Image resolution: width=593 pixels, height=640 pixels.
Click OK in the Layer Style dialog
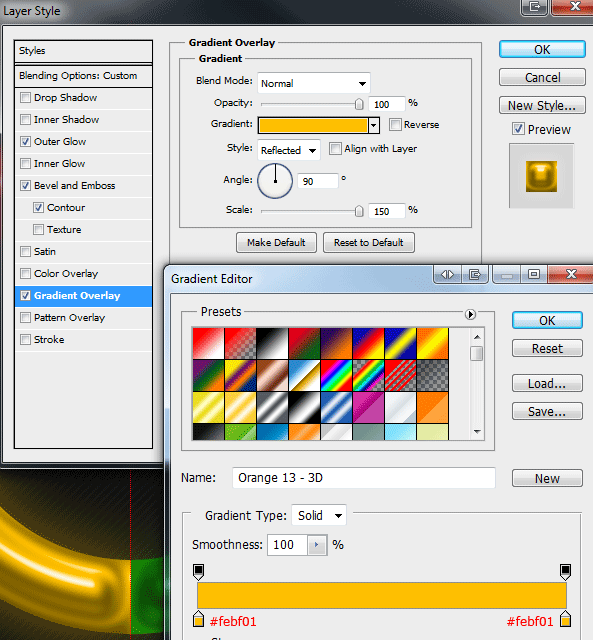tap(542, 49)
